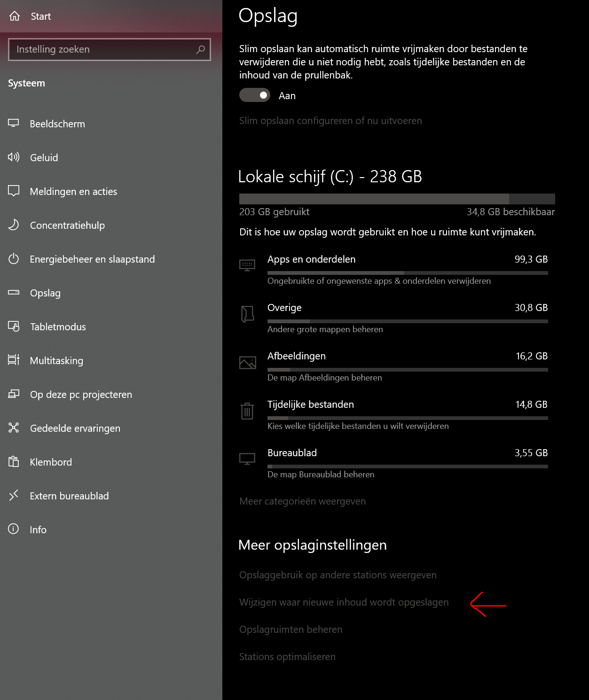Click Wijzigen waar nieuwe inhoud wordt opgeslagen

pyautogui.click(x=344, y=602)
